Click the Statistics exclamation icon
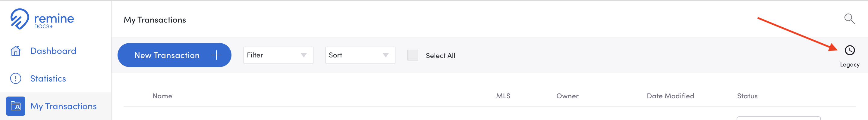Screen dimensions: 868x120 (15, 78)
